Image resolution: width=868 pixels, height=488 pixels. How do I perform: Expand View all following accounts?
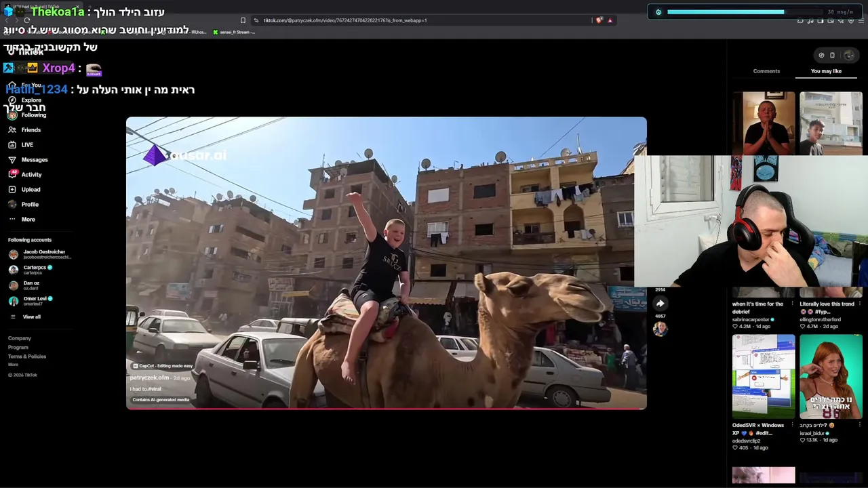24,317
